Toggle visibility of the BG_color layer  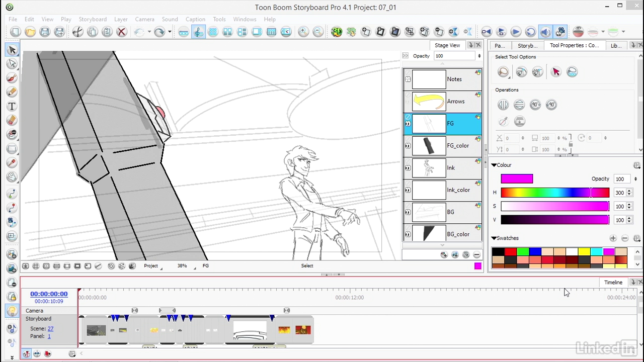tap(408, 234)
